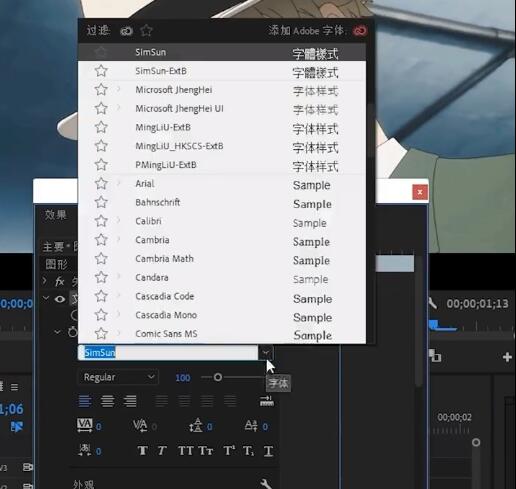Enable faux bold text style
This screenshot has width=516, height=489.
(x=142, y=451)
